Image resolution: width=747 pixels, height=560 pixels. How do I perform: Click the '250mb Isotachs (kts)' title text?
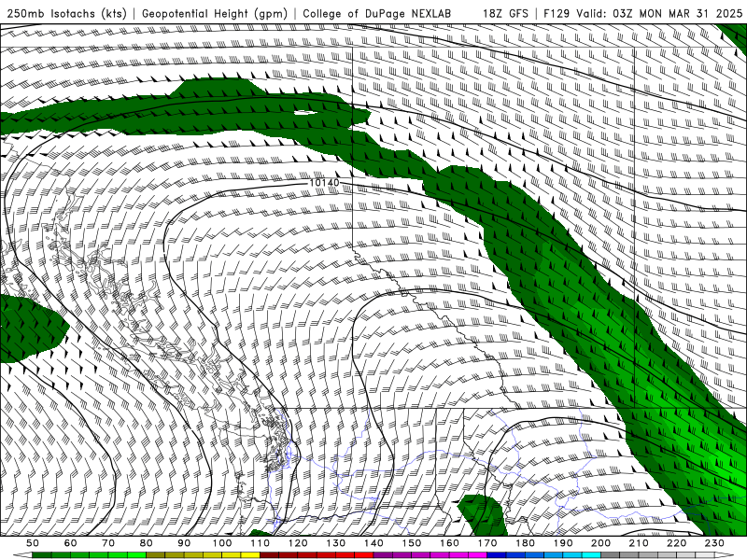(x=66, y=13)
